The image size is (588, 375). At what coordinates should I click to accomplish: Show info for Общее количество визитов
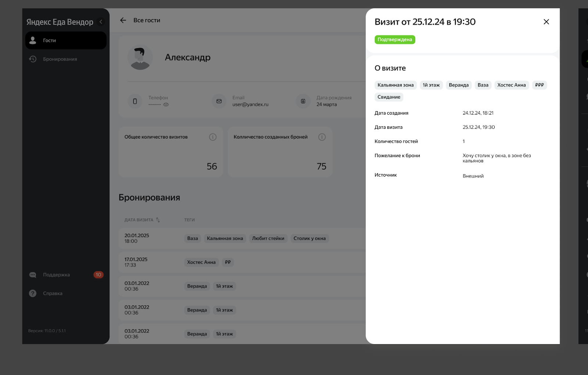(x=213, y=137)
